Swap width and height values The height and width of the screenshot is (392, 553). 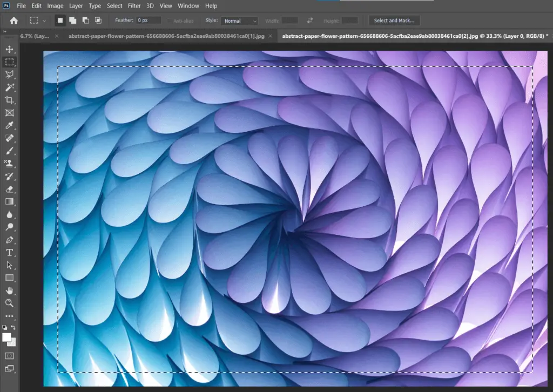[309, 21]
